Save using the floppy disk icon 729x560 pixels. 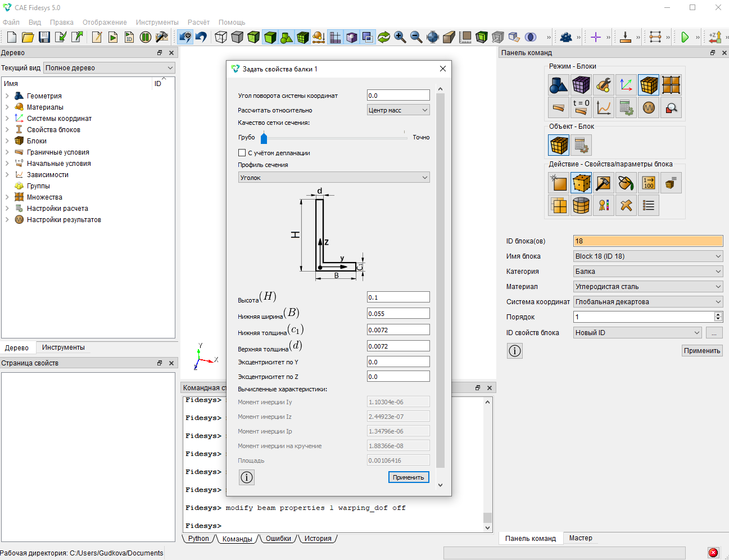[x=44, y=37]
